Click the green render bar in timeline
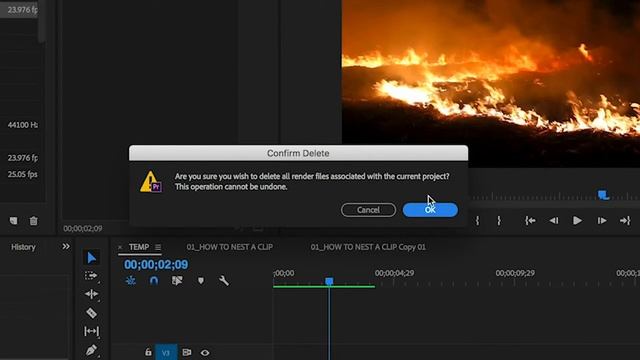The image size is (640, 360). 324,287
